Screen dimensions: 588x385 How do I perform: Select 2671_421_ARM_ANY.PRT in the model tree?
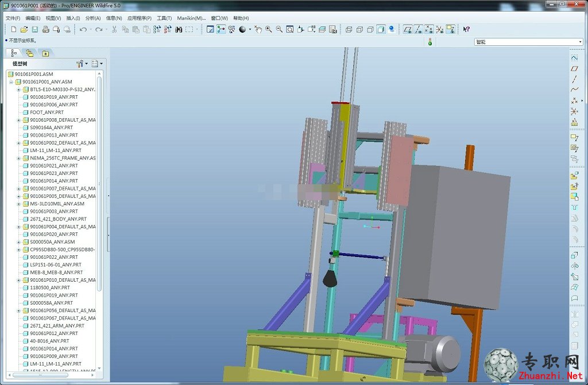pyautogui.click(x=57, y=326)
